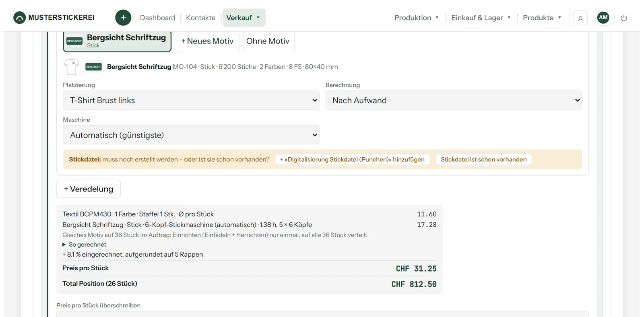Click the Musterstickerei logo icon
The image size is (644, 317).
tap(19, 18)
